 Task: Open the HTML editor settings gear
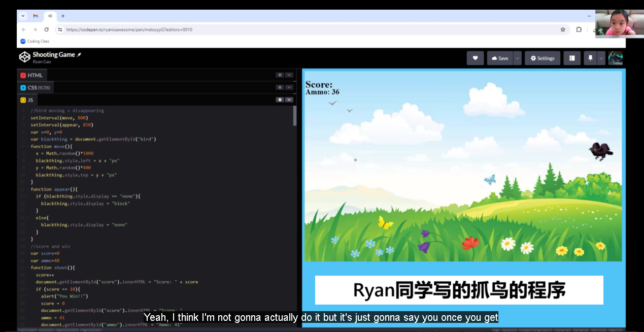tap(279, 75)
